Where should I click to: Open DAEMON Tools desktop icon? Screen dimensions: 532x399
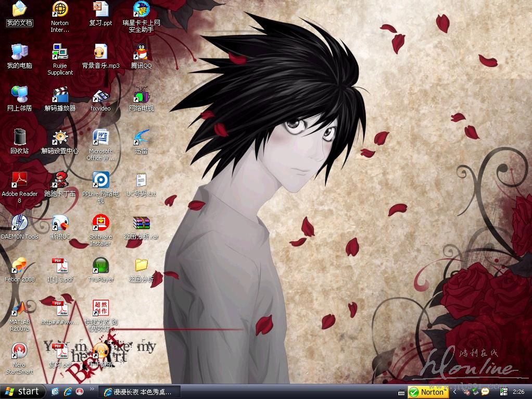(x=20, y=223)
